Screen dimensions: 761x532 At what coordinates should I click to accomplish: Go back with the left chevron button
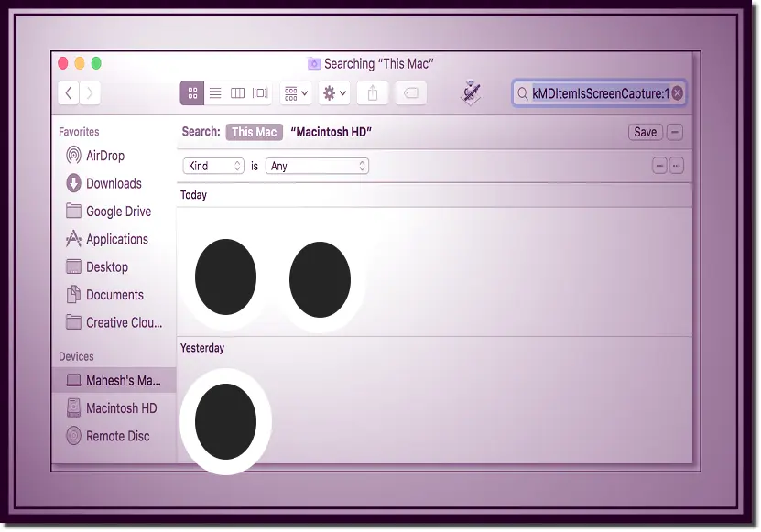69,92
